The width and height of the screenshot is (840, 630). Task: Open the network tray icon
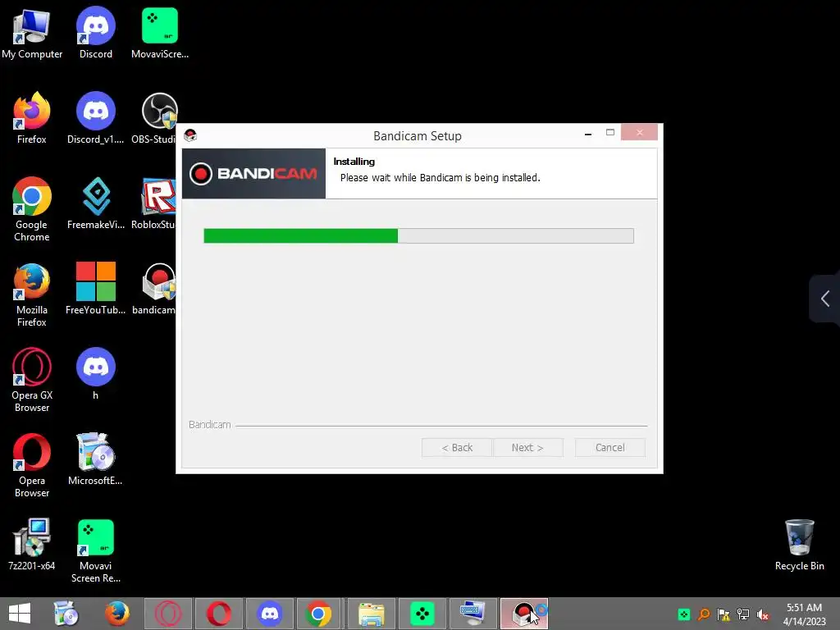point(743,614)
